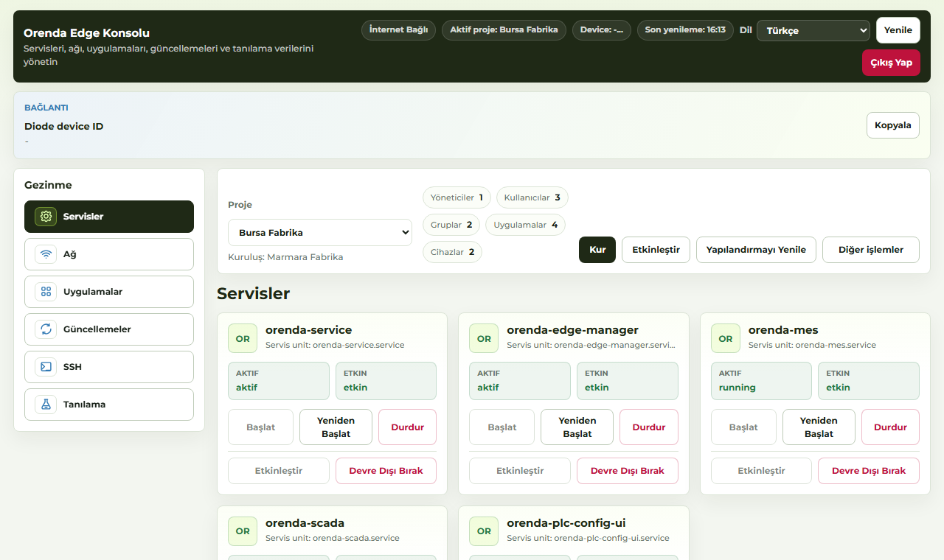Image resolution: width=944 pixels, height=560 pixels.
Task: Click the Kuruluş: Marmara Fabrika text
Action: [285, 257]
